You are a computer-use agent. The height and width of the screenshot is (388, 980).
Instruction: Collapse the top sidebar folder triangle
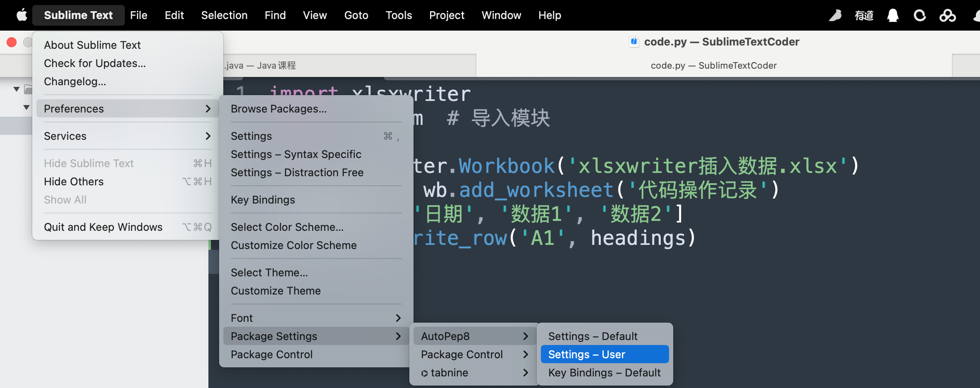[17, 89]
